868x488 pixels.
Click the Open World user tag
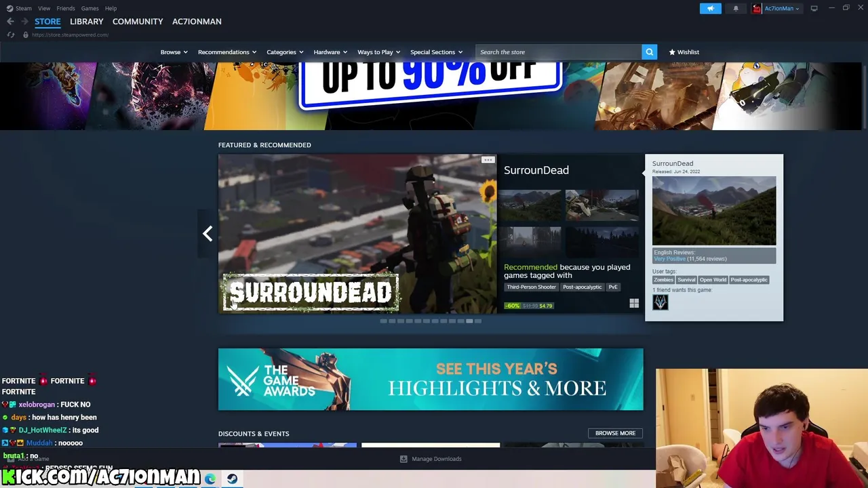point(713,280)
